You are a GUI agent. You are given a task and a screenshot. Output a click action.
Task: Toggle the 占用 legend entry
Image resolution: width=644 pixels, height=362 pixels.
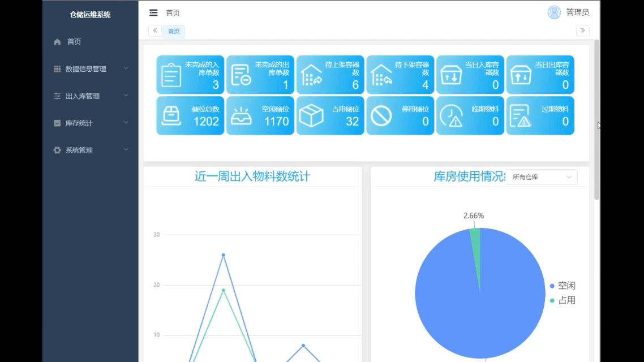click(x=563, y=300)
